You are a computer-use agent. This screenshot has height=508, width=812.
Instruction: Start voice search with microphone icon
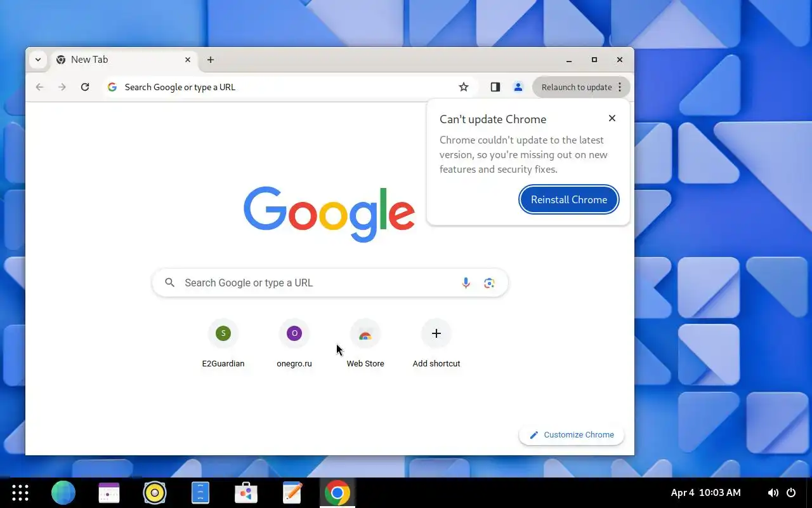click(466, 283)
